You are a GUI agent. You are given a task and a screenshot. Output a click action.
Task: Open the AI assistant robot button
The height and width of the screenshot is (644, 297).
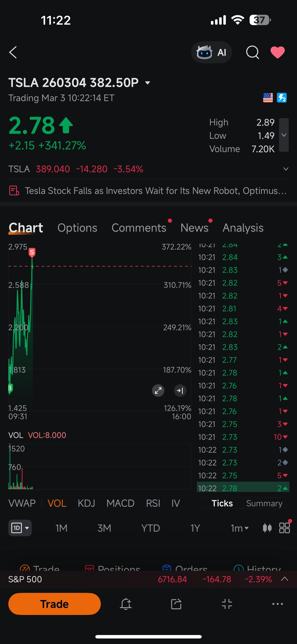212,52
